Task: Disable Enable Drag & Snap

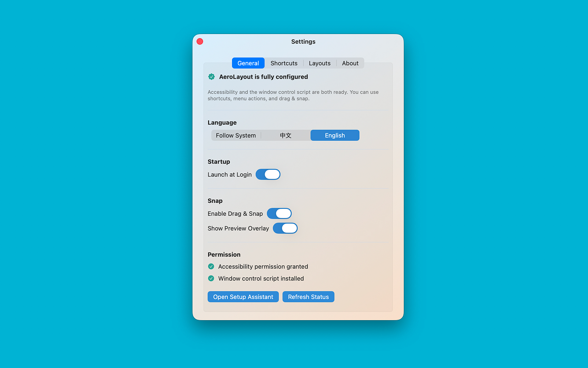Action: pos(279,213)
